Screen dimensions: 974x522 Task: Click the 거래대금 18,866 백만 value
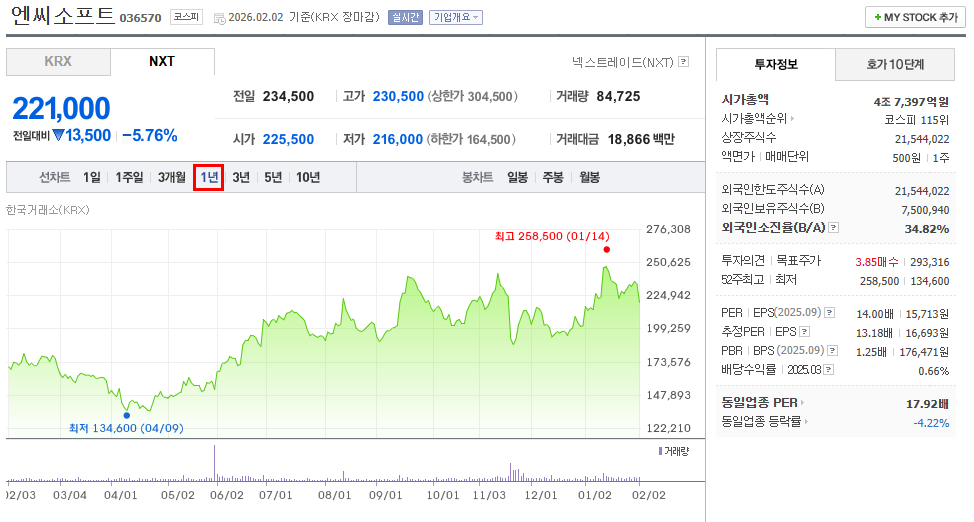tap(641, 139)
